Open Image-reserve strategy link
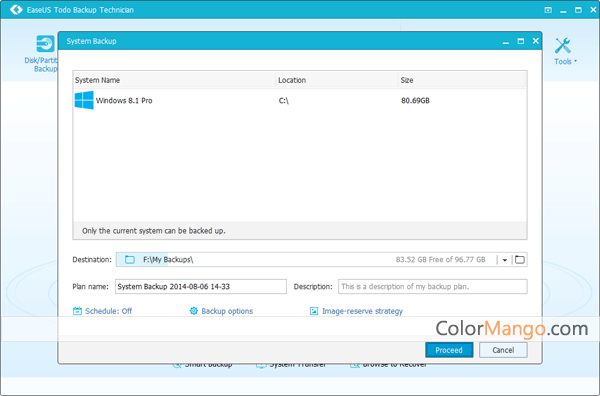 pos(362,311)
